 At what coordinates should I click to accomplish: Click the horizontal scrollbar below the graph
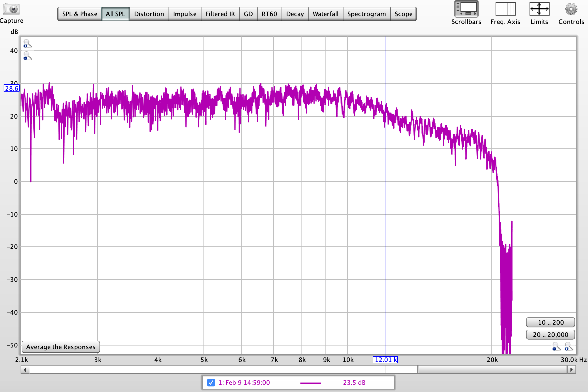pos(298,370)
